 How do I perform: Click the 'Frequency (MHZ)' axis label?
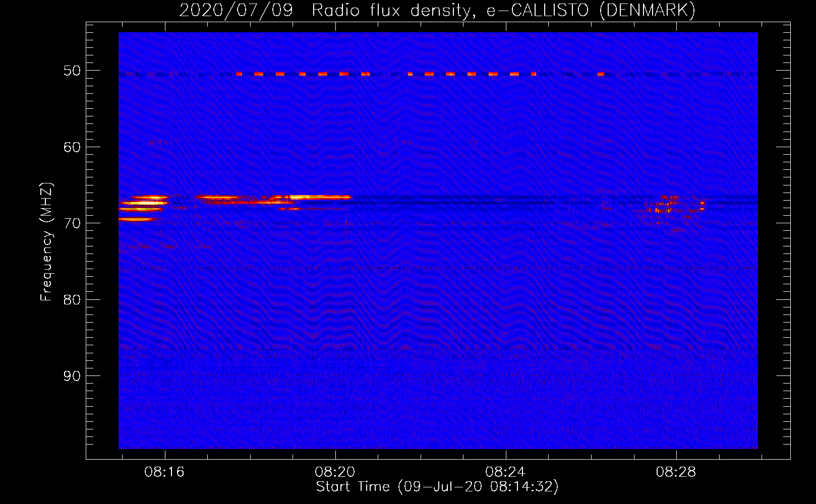(x=46, y=242)
